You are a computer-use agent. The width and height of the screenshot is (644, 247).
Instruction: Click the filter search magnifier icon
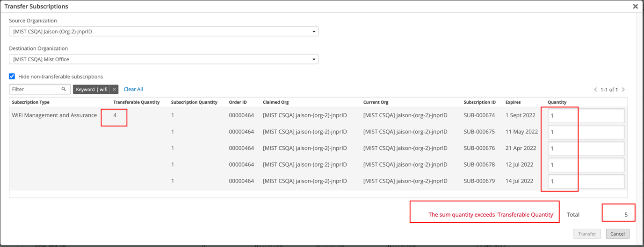64,89
